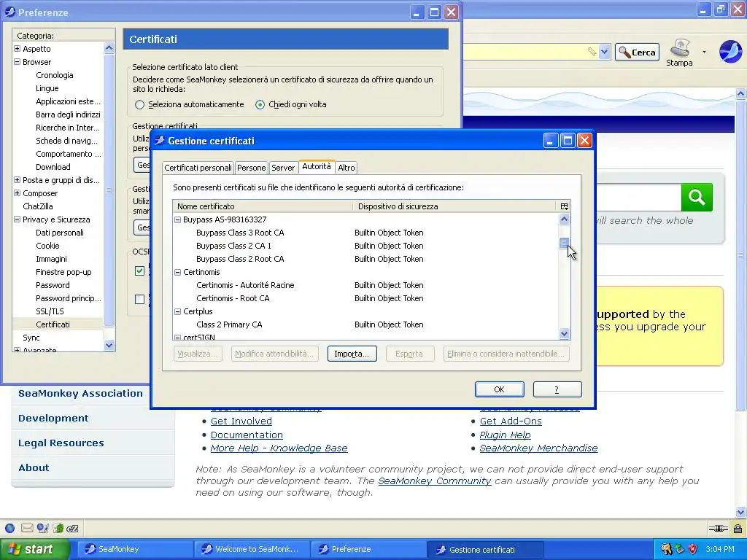Switch to SeaMonkey taskbar button

pyautogui.click(x=134, y=549)
